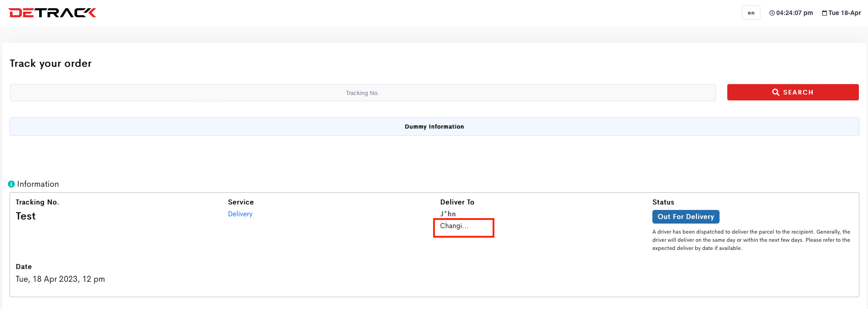Image resolution: width=868 pixels, height=309 pixels.
Task: Click the recipient name 'J*hn'
Action: pyautogui.click(x=448, y=214)
